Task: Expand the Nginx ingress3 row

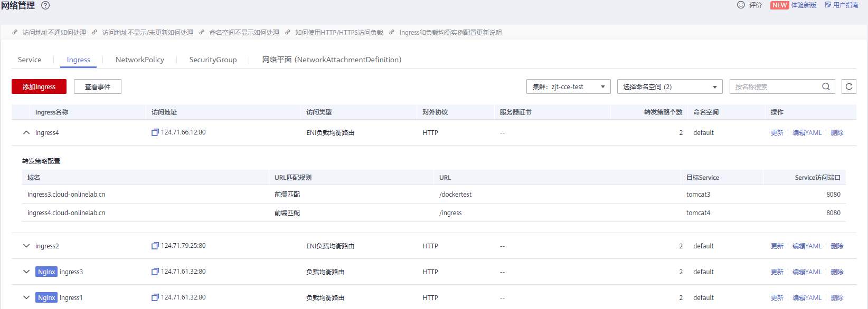Action: [x=26, y=272]
